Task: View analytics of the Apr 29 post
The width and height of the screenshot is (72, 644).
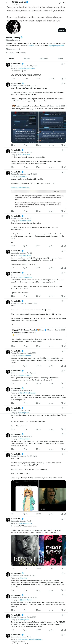Action: click(x=49, y=268)
